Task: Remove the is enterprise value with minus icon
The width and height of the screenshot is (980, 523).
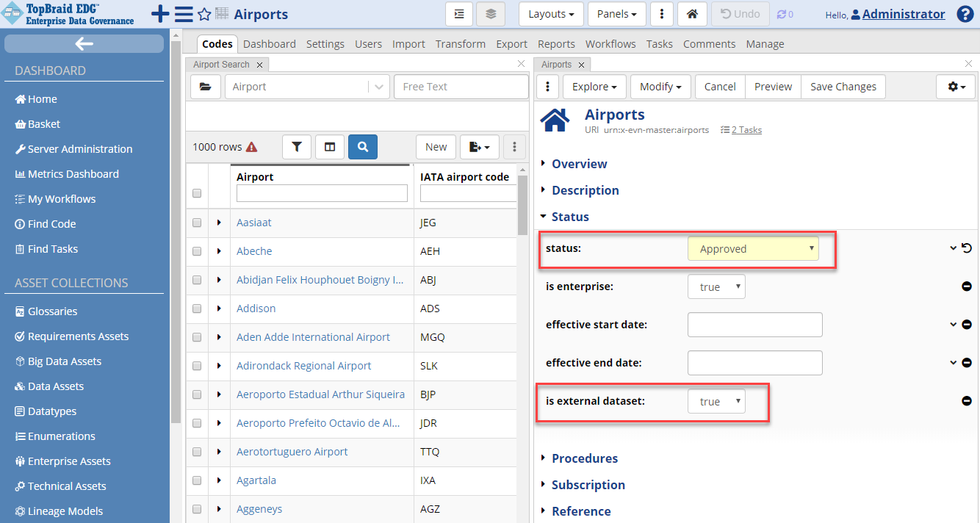Action: click(967, 286)
